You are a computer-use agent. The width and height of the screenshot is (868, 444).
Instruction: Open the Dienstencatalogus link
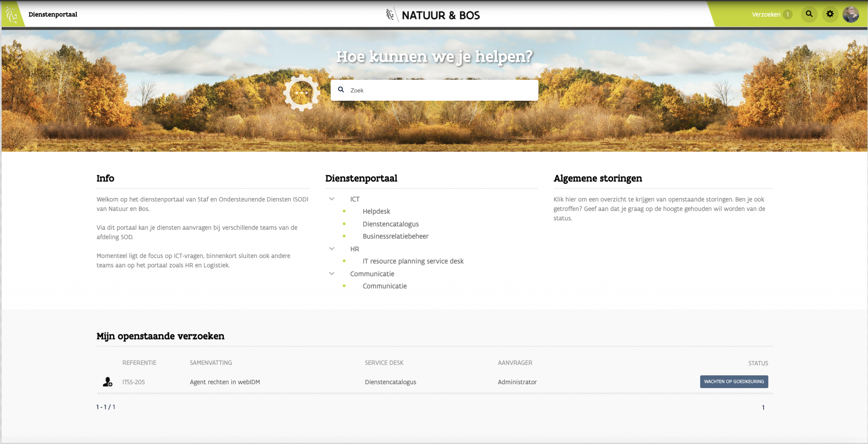point(390,224)
